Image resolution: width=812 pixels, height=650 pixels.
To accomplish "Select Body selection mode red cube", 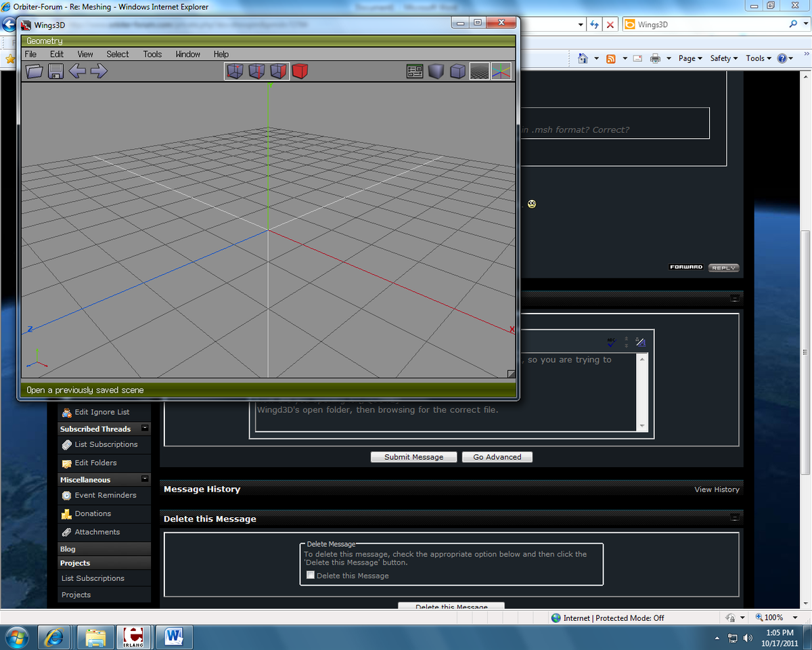I will click(300, 71).
